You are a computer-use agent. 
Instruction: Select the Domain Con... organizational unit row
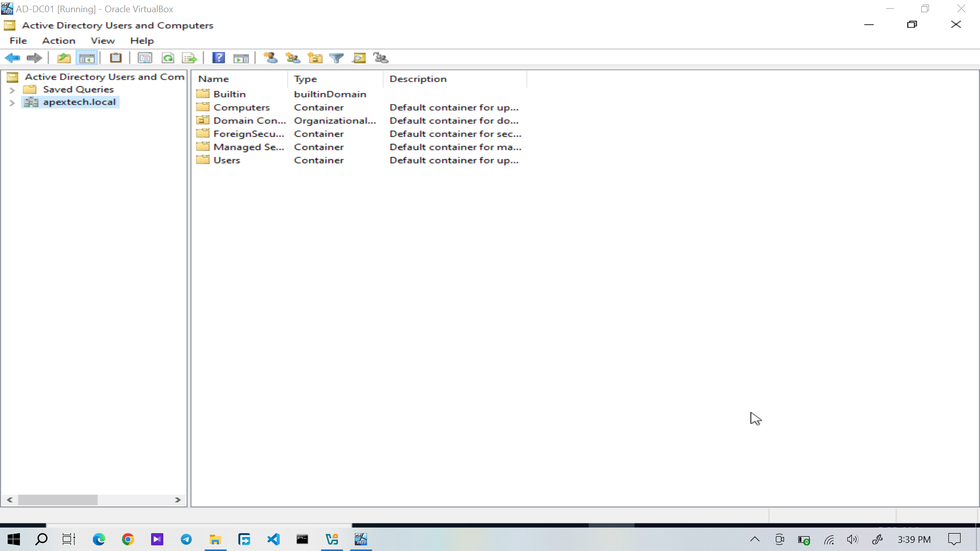250,121
